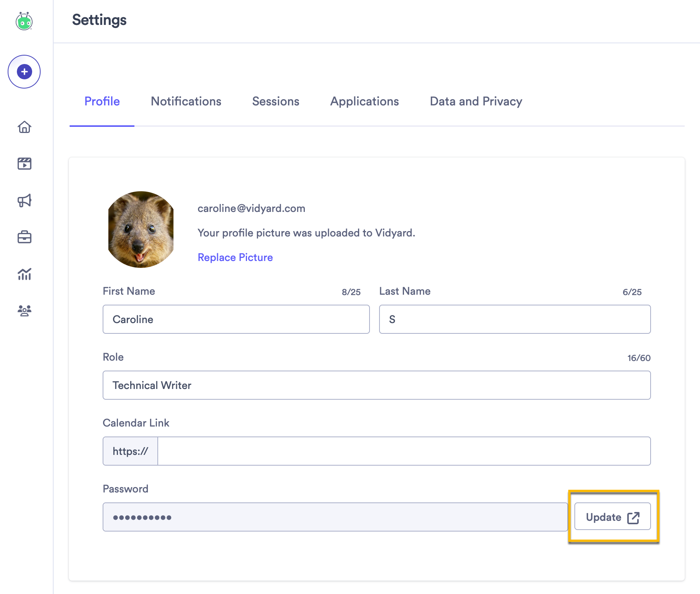Switch to the Applications tab
The image size is (700, 594).
pos(364,101)
